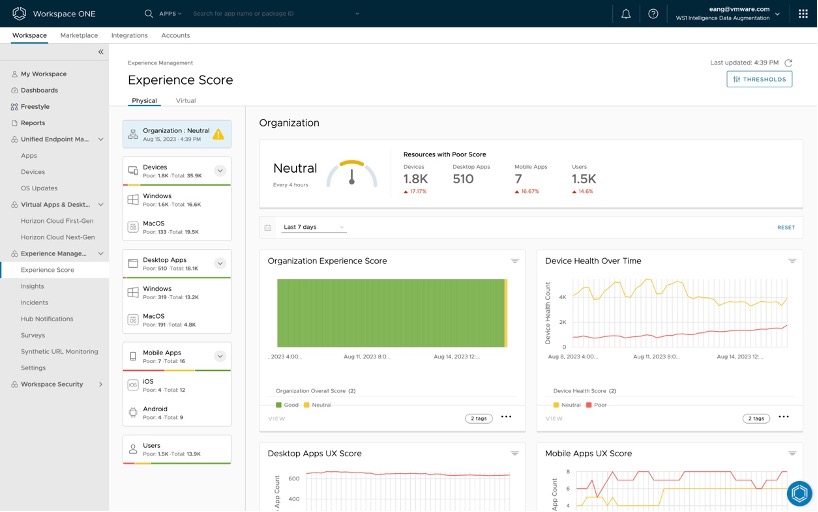The image size is (818, 512).
Task: Click the refresh icon beside Last updated
Action: click(788, 62)
